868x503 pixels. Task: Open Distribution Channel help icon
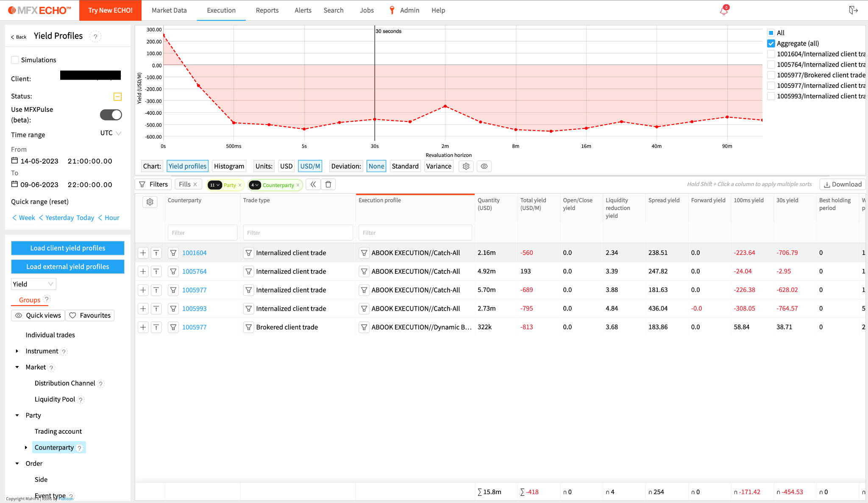click(101, 384)
